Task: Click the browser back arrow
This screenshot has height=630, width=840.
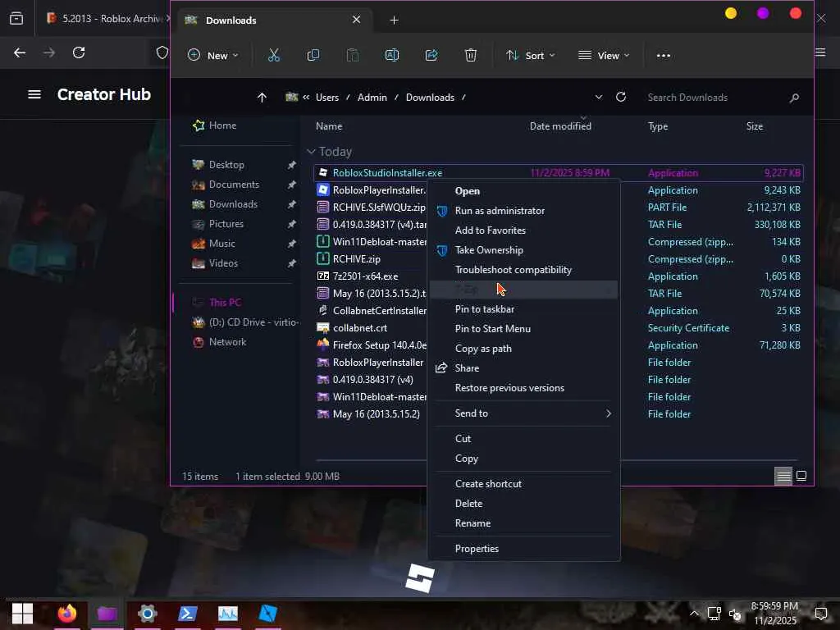Action: pyautogui.click(x=20, y=52)
